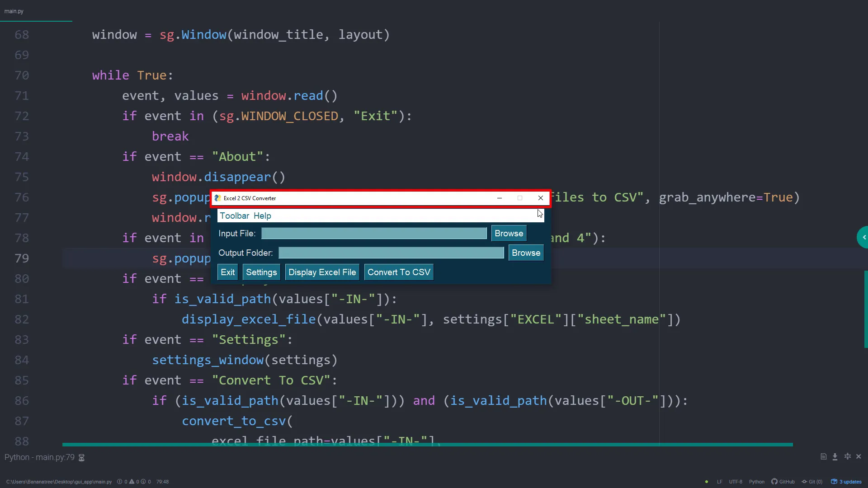Open the Toolbar menu in converter window
Image resolution: width=868 pixels, height=488 pixels.
tap(234, 216)
